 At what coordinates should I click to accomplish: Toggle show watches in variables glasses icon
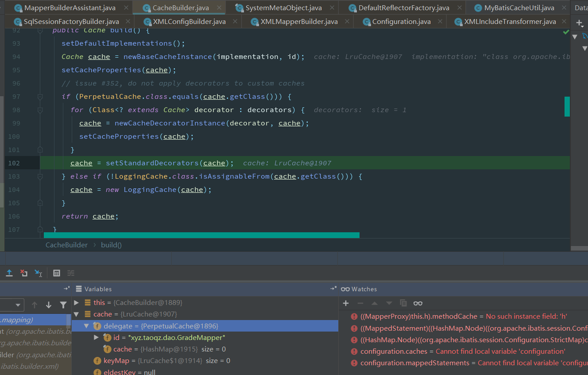coord(418,303)
